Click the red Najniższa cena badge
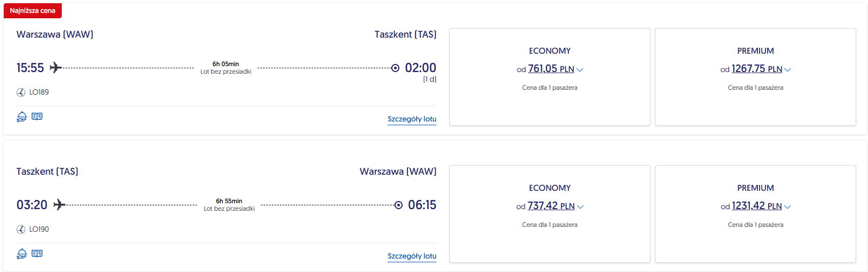The height and width of the screenshot is (272, 868). [33, 11]
